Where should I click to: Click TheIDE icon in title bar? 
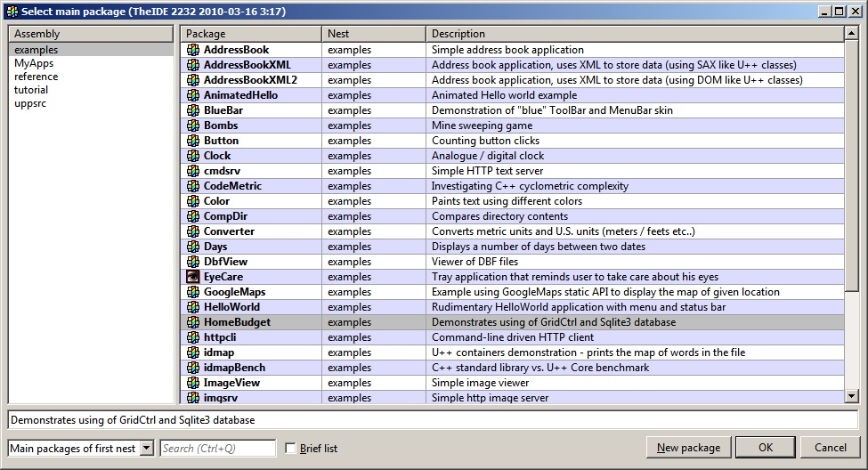click(x=12, y=11)
